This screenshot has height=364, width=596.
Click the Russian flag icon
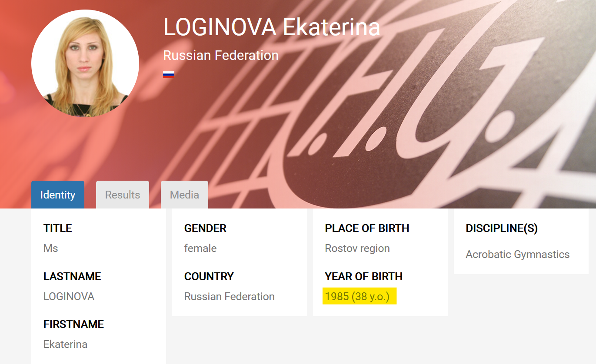[x=169, y=75]
